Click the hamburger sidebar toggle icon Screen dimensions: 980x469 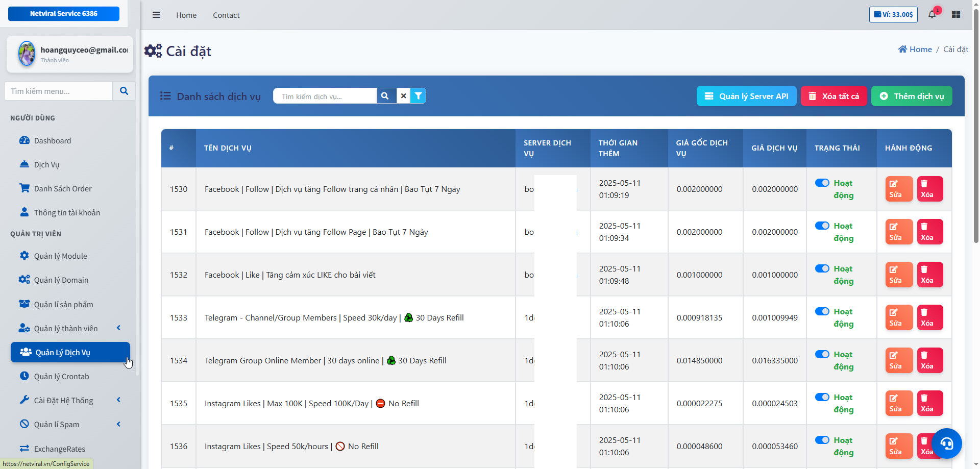pos(156,15)
